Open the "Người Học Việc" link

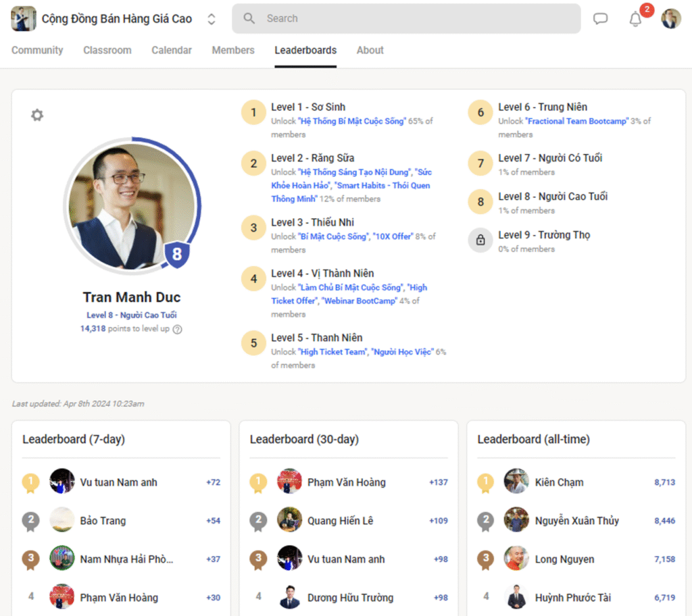403,352
